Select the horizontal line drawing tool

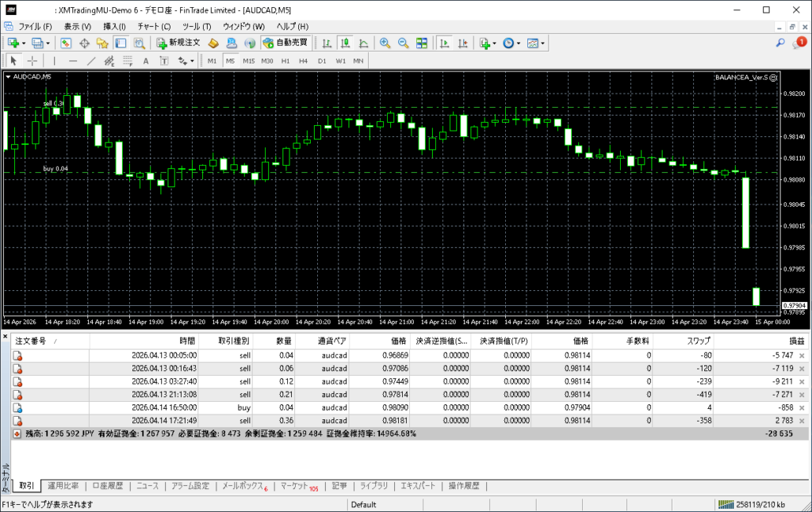[x=73, y=61]
